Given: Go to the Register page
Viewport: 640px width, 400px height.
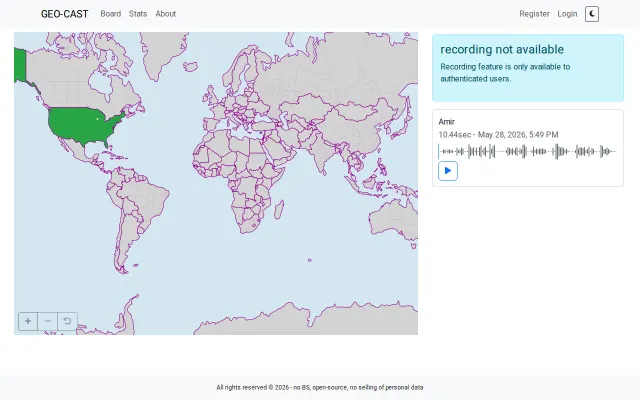Looking at the screenshot, I should tap(534, 14).
